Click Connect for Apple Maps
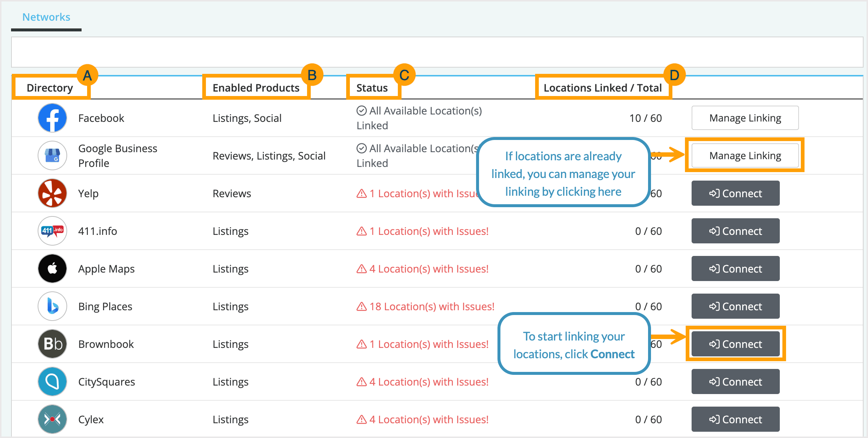This screenshot has width=868, height=438. tap(735, 268)
